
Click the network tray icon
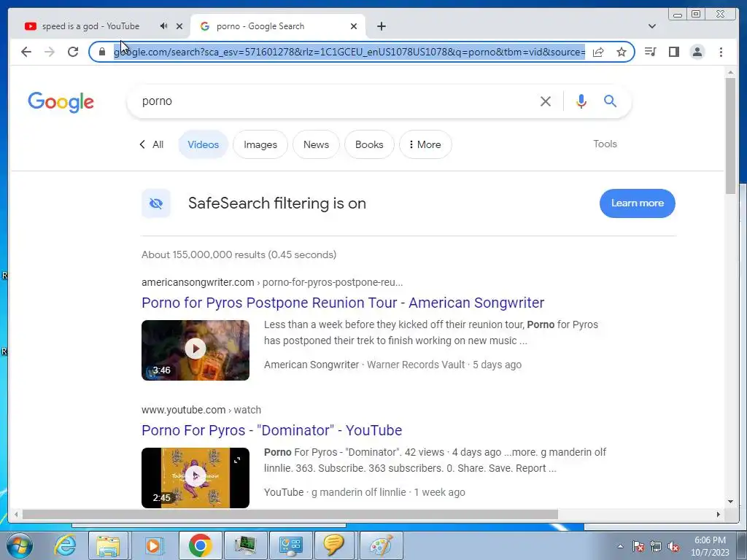[656, 547]
